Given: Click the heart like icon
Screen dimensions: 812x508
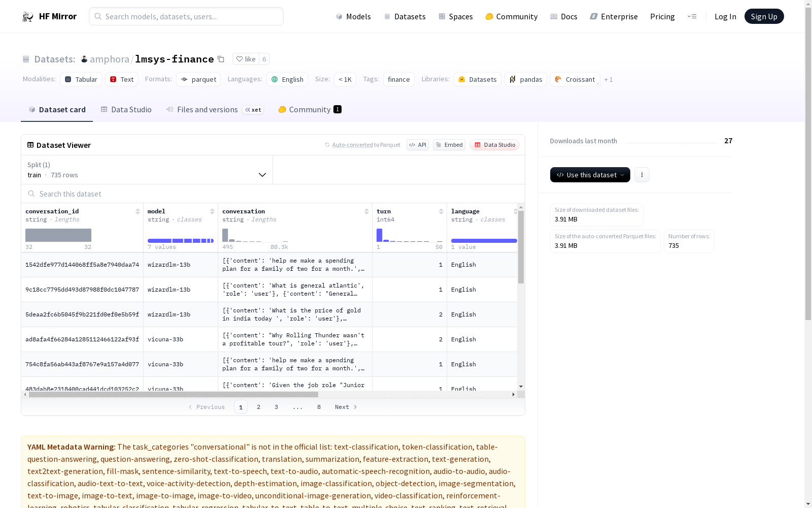Looking at the screenshot, I should click(240, 59).
